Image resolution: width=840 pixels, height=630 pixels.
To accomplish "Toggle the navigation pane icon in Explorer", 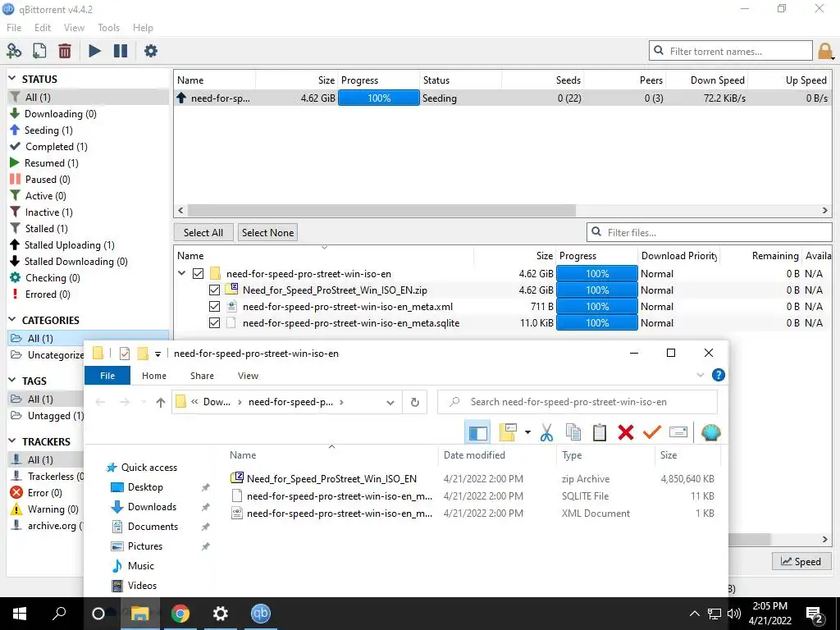I will [478, 432].
